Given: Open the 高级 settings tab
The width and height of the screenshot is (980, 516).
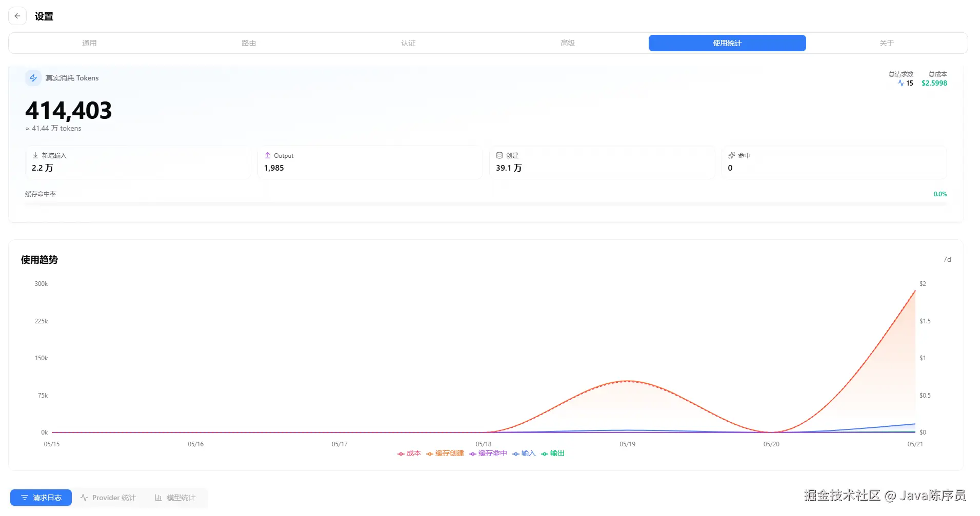Looking at the screenshot, I should [x=568, y=43].
